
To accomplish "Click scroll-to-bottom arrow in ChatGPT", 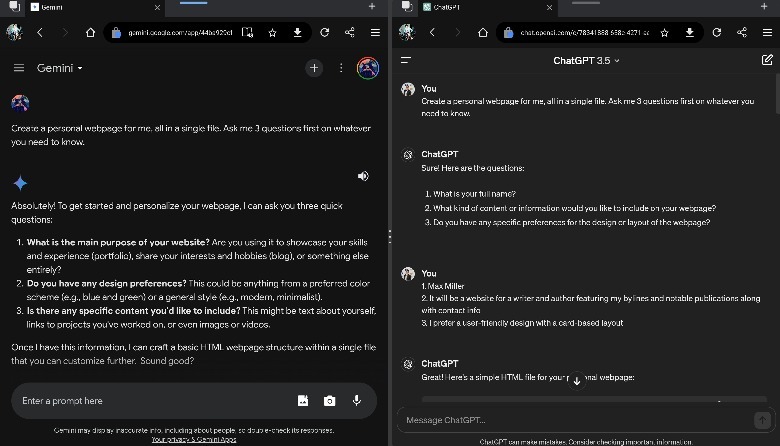I will [577, 381].
